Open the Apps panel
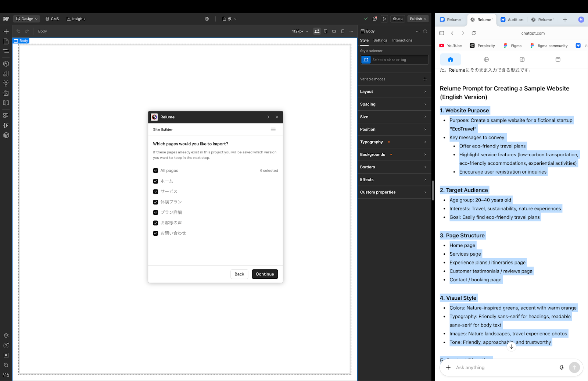The height and width of the screenshot is (381, 588). tap(6, 115)
